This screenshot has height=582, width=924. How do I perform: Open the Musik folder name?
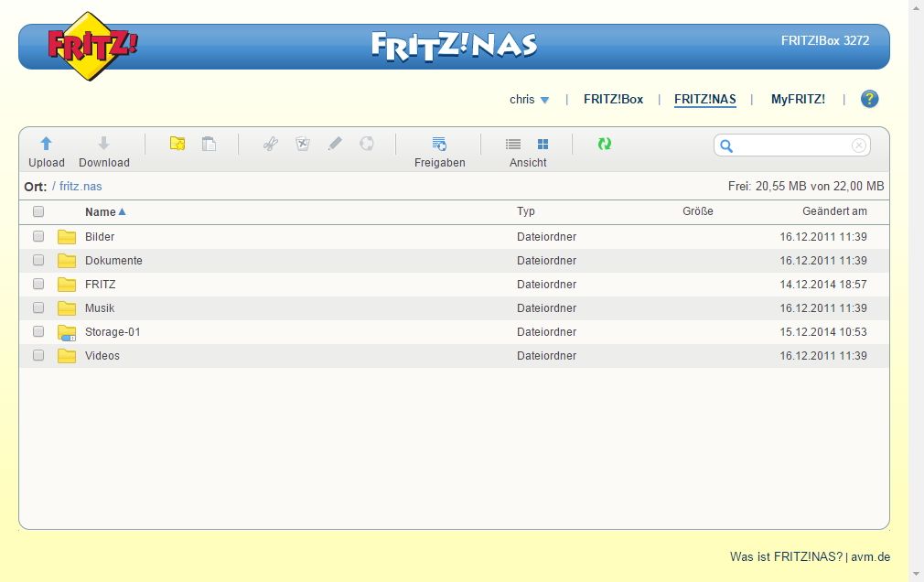coord(100,308)
